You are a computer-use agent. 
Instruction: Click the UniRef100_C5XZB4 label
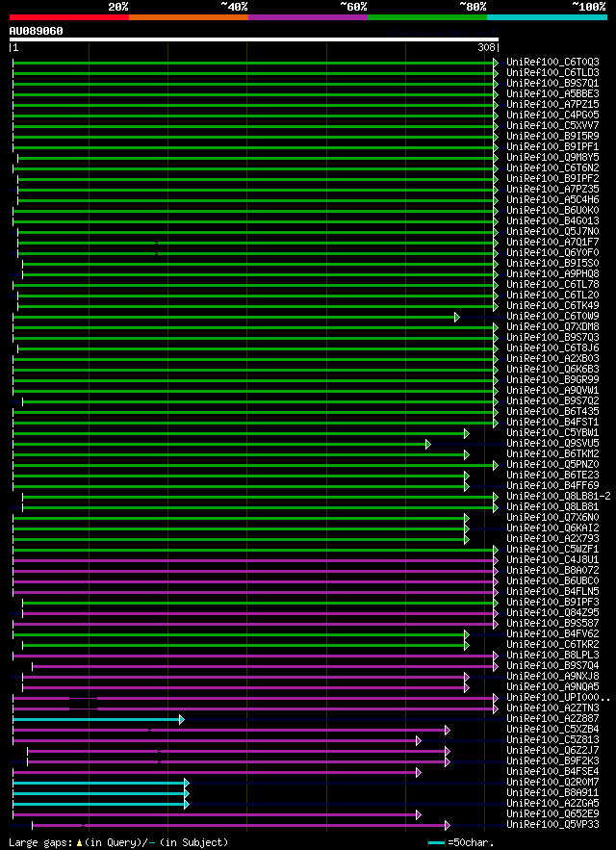(x=553, y=730)
